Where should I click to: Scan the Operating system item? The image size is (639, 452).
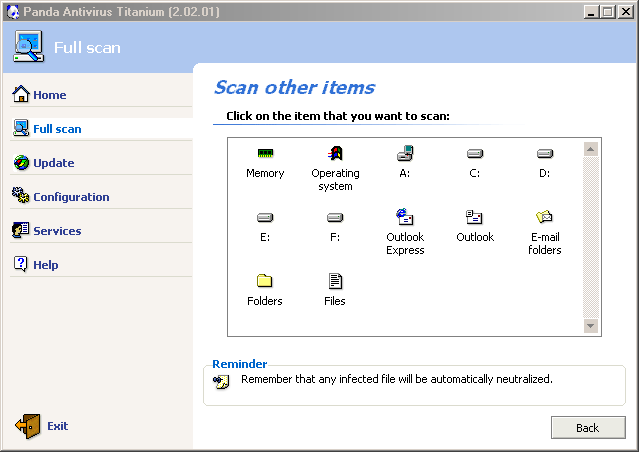click(x=335, y=154)
